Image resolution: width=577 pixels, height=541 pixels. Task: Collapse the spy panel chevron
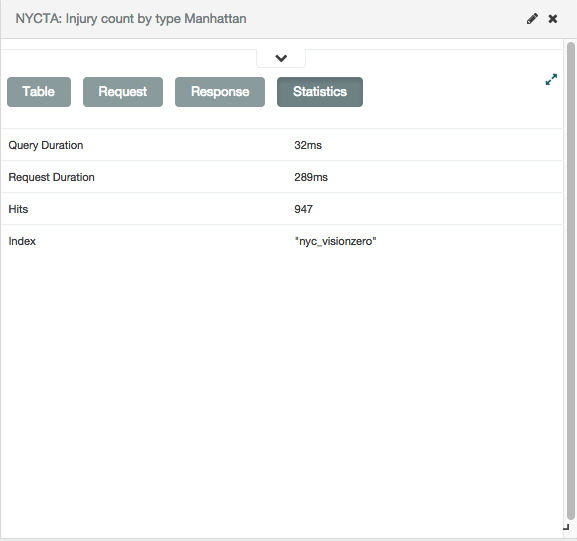pos(281,58)
